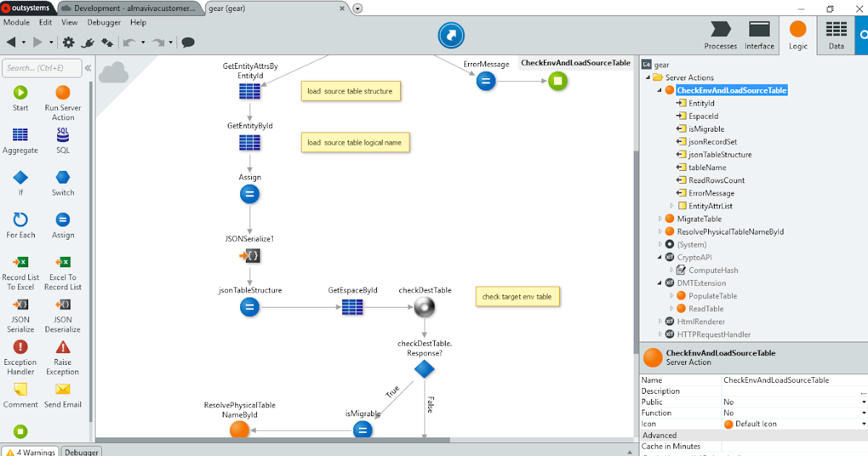Switch to the Data layer tab
868x456 pixels.
click(x=836, y=34)
